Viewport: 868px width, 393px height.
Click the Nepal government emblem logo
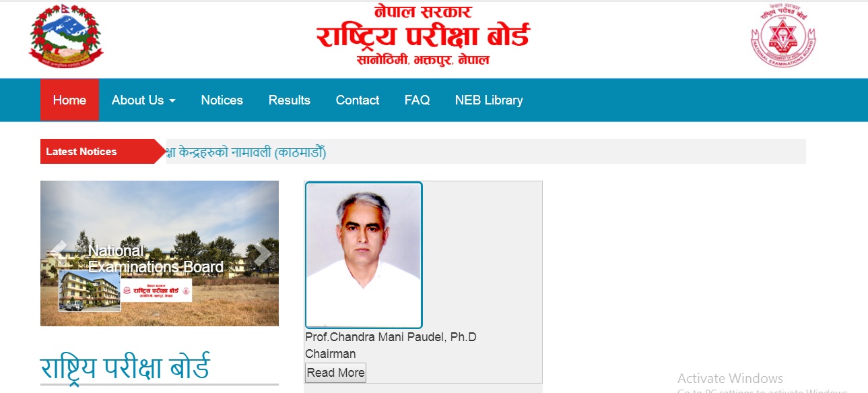[x=66, y=36]
